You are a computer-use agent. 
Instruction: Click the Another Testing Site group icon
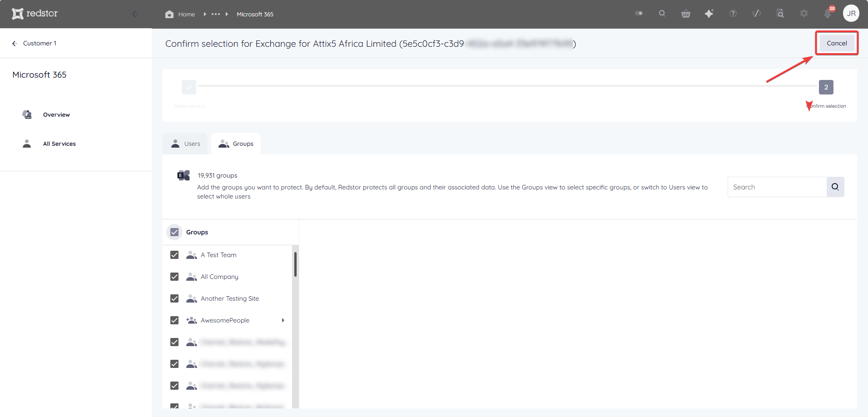click(x=192, y=298)
